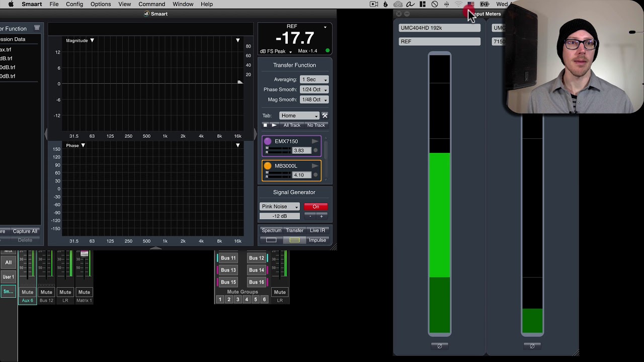Mute the Bus 12 channel strip
Image resolution: width=644 pixels, height=362 pixels.
click(46, 292)
